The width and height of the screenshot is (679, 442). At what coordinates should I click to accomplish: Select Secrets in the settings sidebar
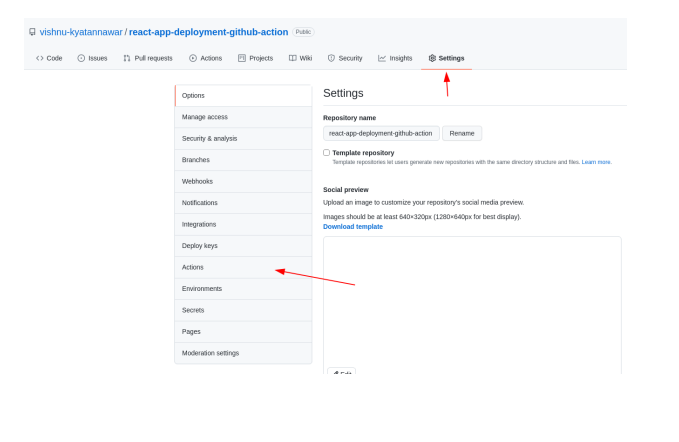click(x=193, y=310)
